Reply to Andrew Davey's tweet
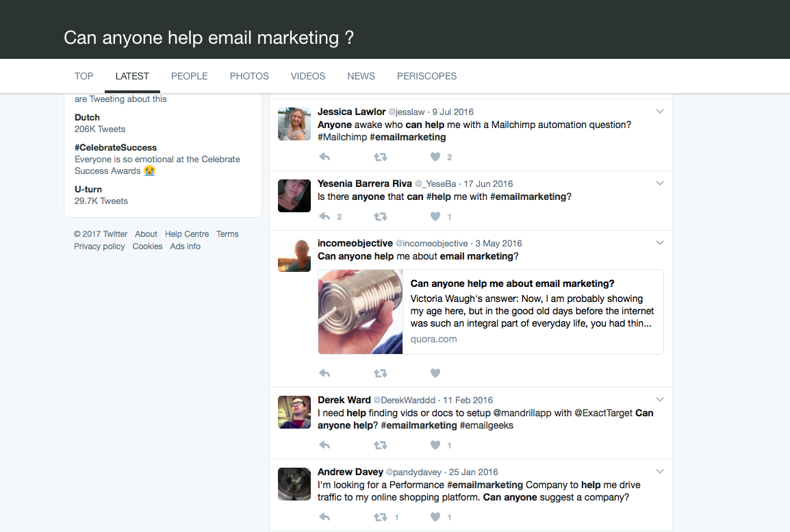The height and width of the screenshot is (532, 790). click(324, 518)
